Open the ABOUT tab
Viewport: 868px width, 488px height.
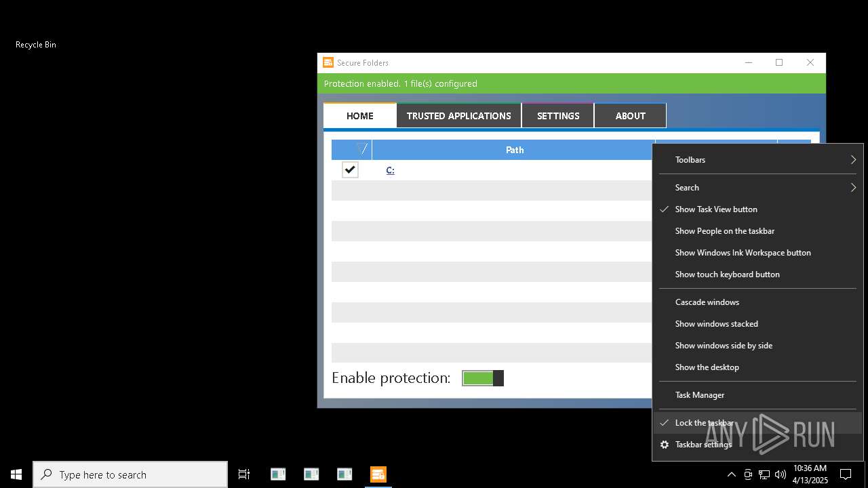pyautogui.click(x=630, y=116)
